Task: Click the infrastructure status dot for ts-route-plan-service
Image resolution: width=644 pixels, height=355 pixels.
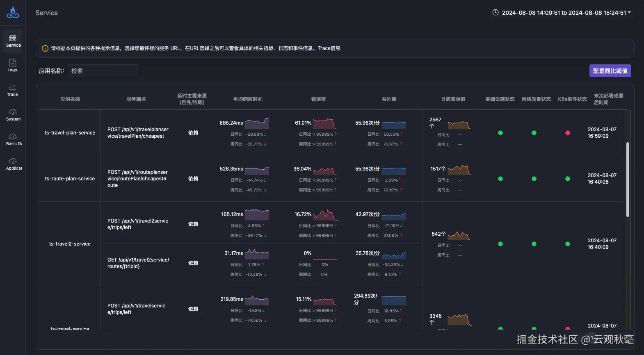Action: 500,179
